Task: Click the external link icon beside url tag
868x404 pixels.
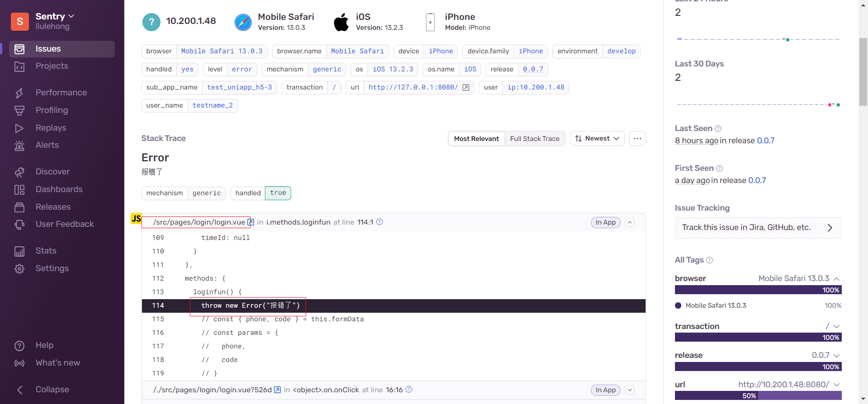Action: [466, 88]
